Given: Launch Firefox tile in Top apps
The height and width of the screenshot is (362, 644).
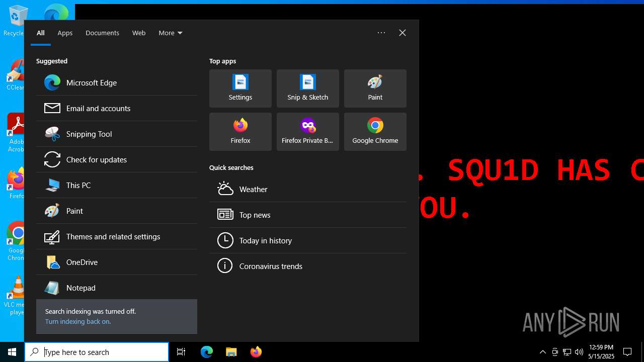Looking at the screenshot, I should tap(240, 132).
